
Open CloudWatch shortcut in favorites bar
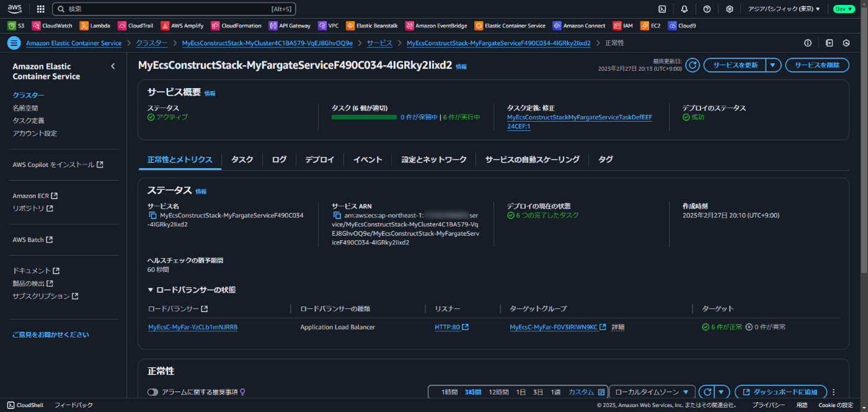tap(52, 26)
